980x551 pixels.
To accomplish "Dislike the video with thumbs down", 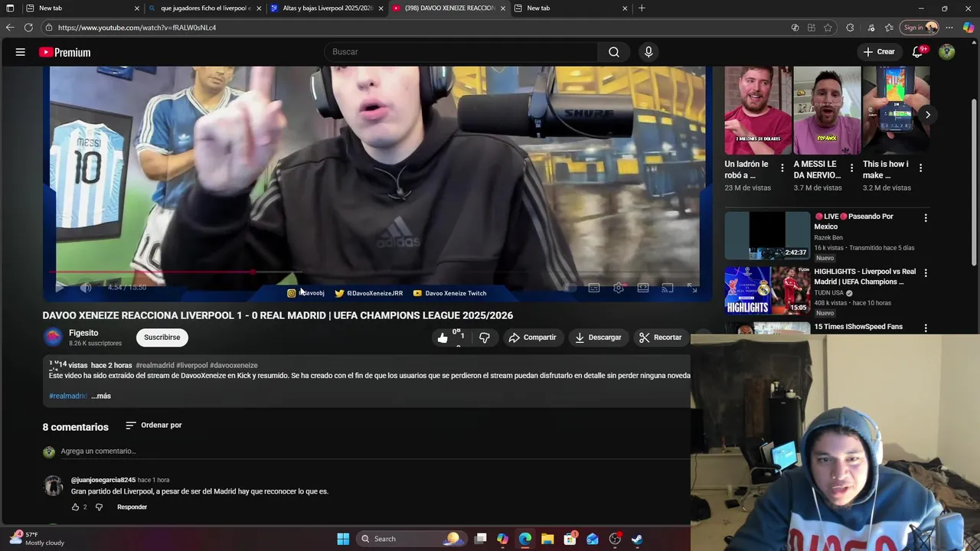I will pyautogui.click(x=484, y=337).
